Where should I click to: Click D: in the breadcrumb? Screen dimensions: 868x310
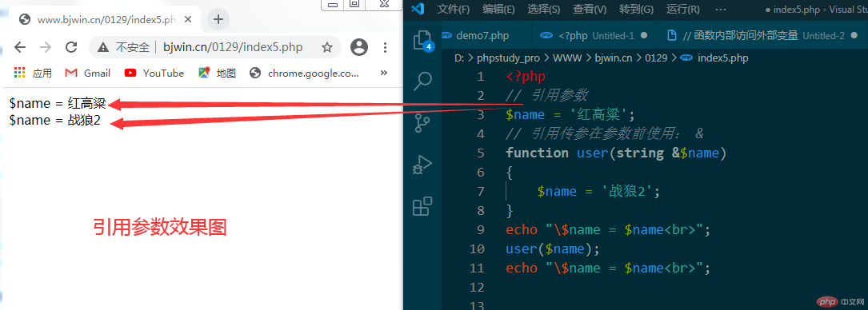pos(460,58)
